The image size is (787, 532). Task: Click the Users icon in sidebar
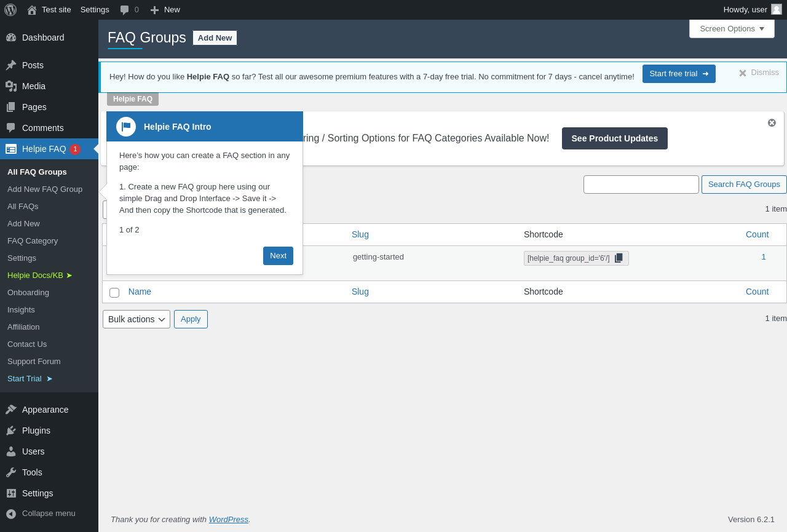[11, 451]
